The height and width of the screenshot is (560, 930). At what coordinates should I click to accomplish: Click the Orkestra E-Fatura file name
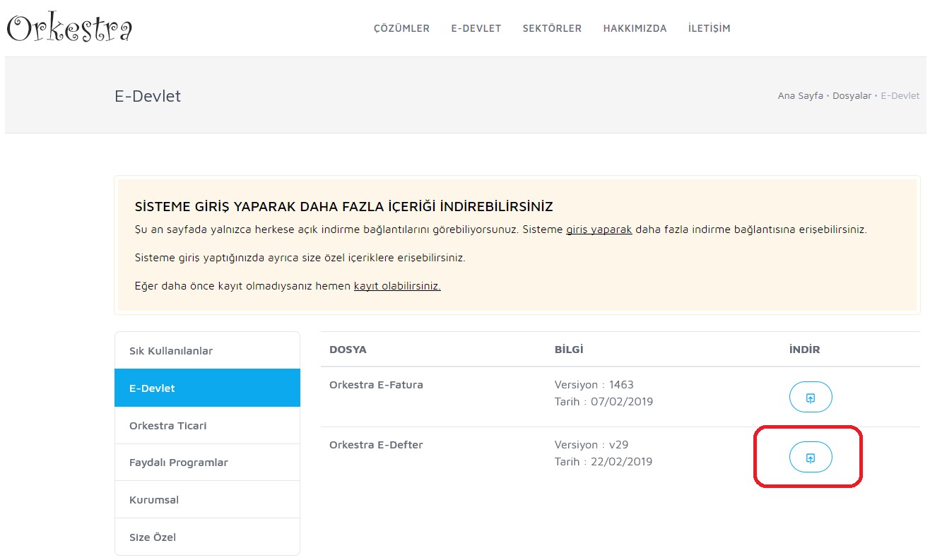376,385
